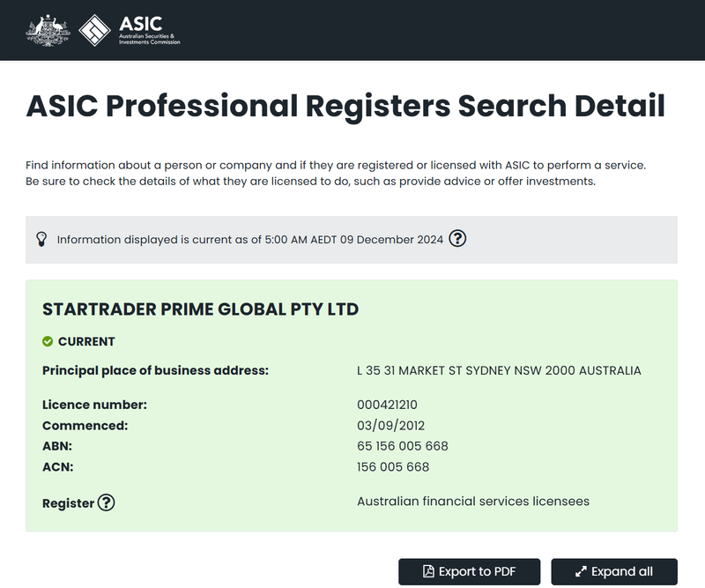The image size is (705, 588).
Task: Click the Commenced label
Action: (85, 426)
